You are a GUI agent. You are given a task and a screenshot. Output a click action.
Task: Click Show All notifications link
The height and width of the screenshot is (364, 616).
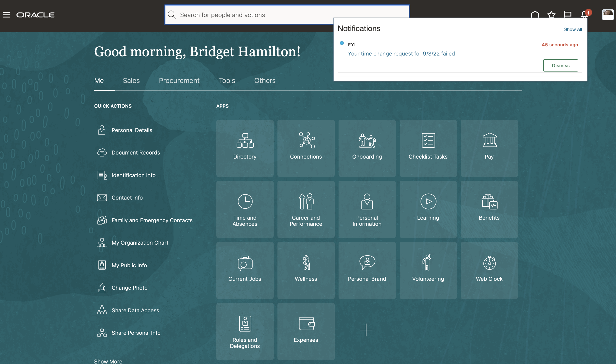573,29
